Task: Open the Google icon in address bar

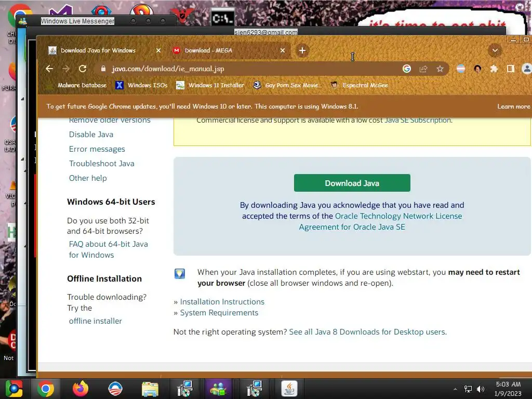Action: [406, 69]
